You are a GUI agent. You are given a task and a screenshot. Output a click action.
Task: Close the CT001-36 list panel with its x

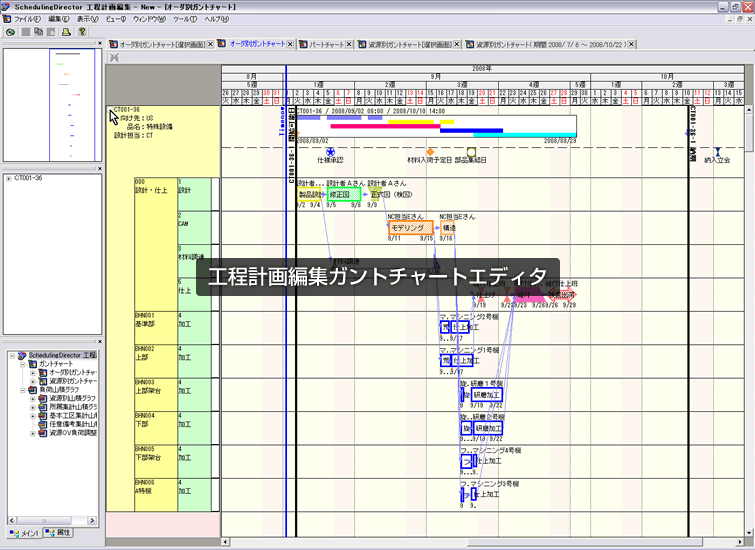click(x=100, y=169)
